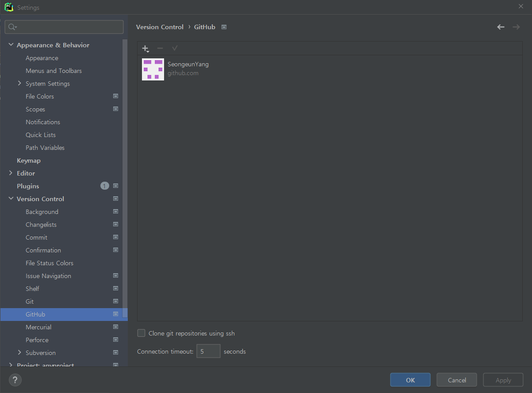This screenshot has width=532, height=393.
Task: Click the project icon beside Perforce
Action: coord(115,340)
